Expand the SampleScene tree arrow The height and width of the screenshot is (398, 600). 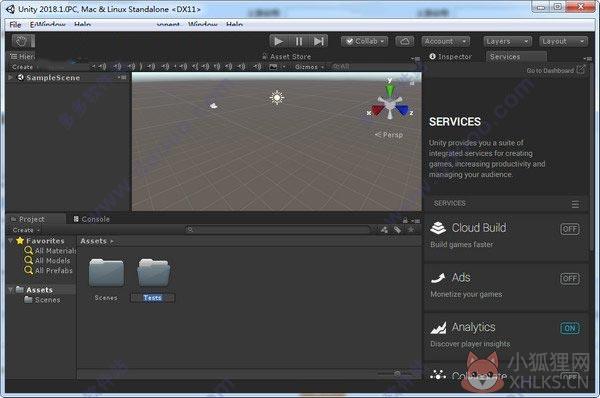tap(11, 77)
